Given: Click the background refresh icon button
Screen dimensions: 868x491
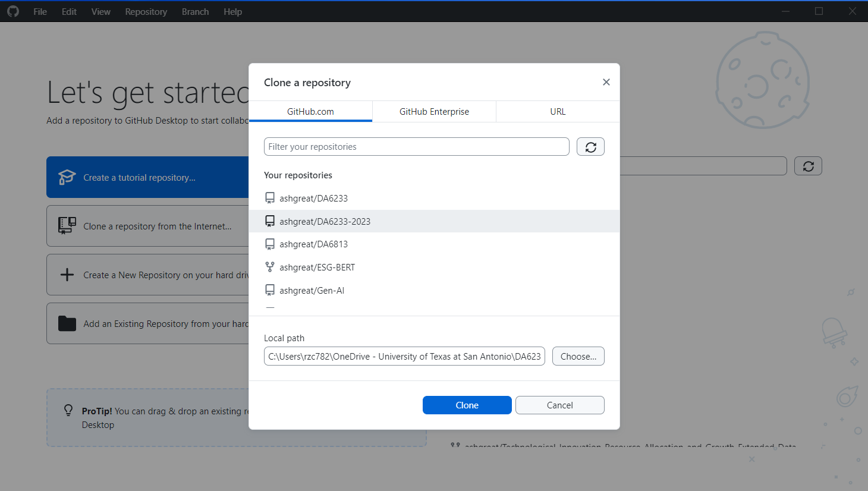Looking at the screenshot, I should pyautogui.click(x=808, y=166).
